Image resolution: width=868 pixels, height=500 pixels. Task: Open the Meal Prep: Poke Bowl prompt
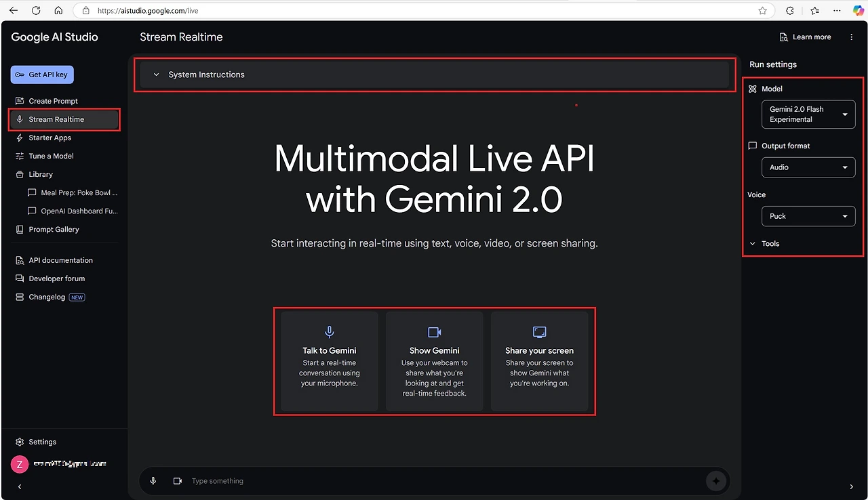pos(73,192)
